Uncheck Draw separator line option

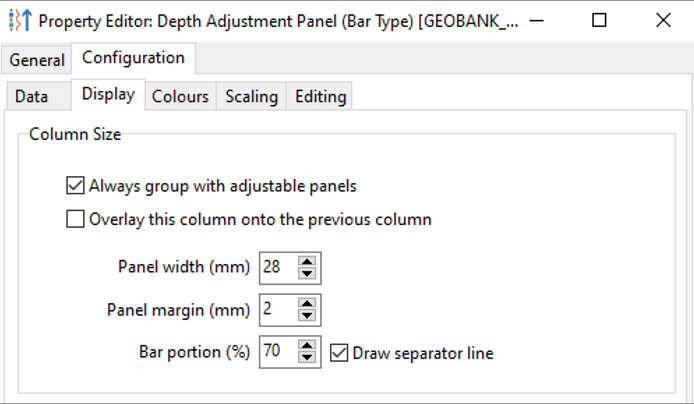coord(338,352)
